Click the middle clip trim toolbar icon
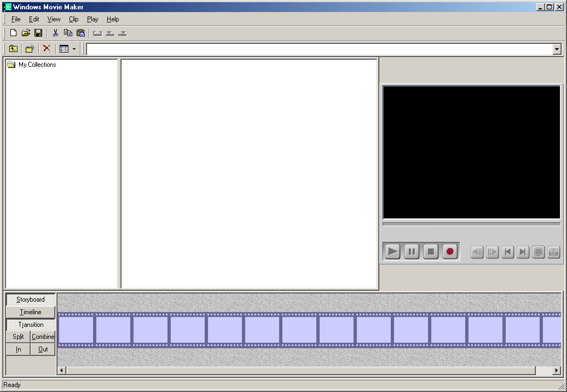 (x=111, y=33)
